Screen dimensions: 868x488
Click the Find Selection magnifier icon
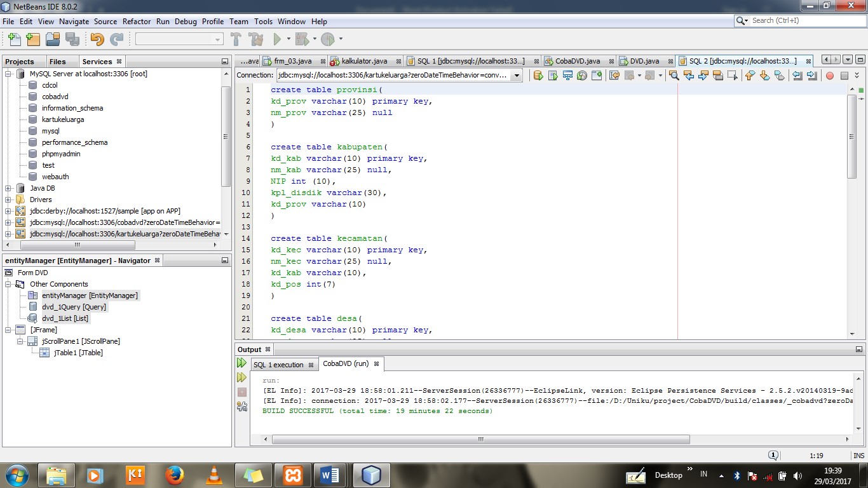tap(674, 76)
